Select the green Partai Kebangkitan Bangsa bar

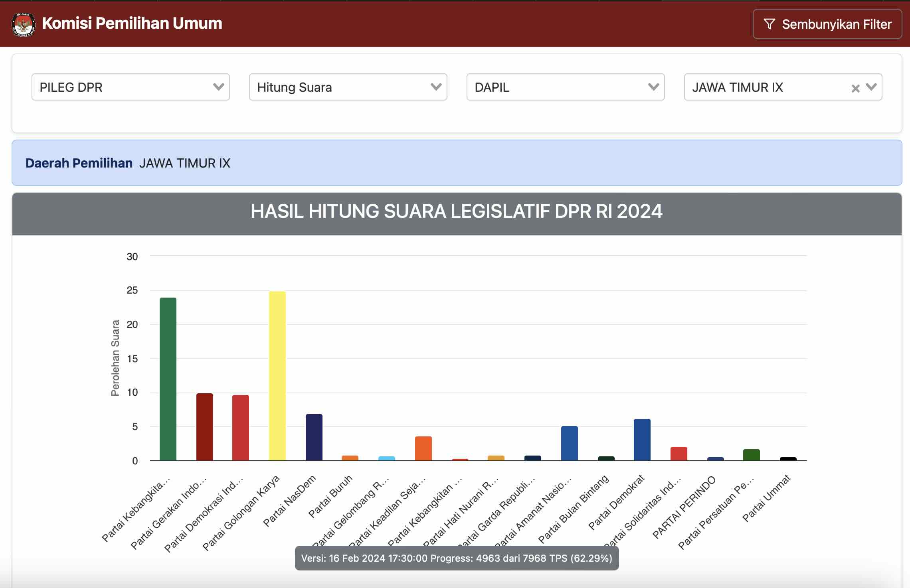tap(168, 379)
